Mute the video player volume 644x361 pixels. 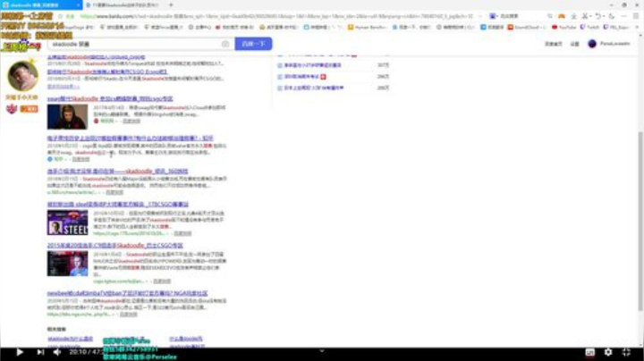(x=57, y=352)
